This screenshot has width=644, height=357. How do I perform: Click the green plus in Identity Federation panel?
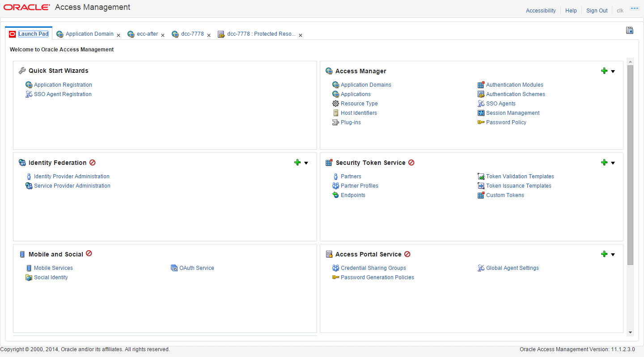coord(297,163)
